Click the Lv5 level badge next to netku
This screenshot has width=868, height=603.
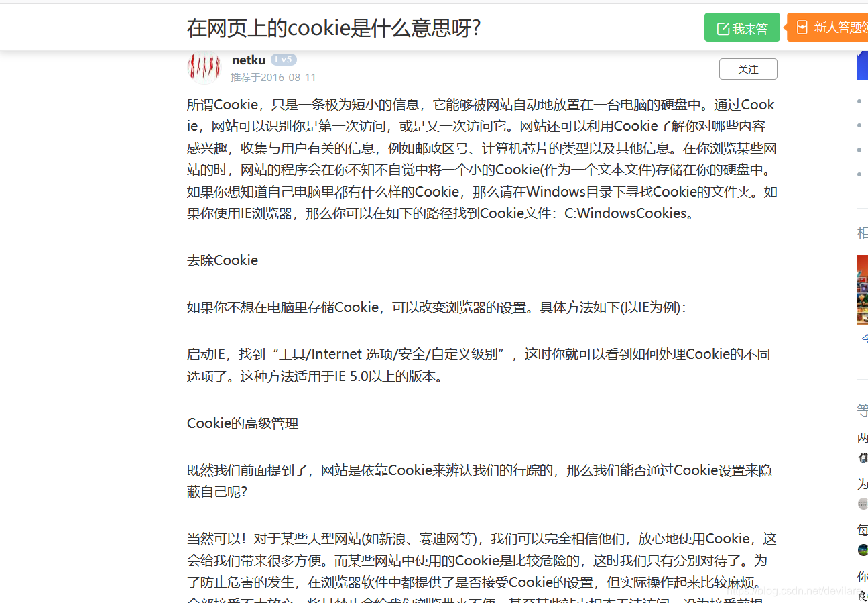284,59
